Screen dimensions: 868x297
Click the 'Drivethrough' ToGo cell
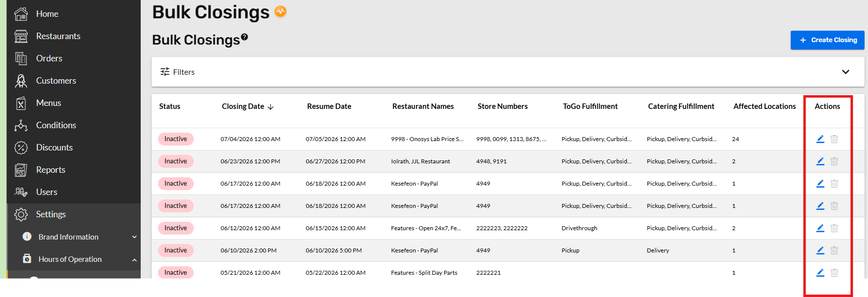(579, 228)
